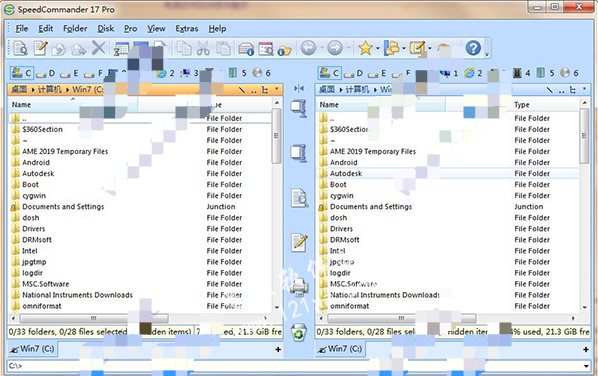
Task: Click the pencil document icon in center bar
Action: pyautogui.click(x=299, y=243)
